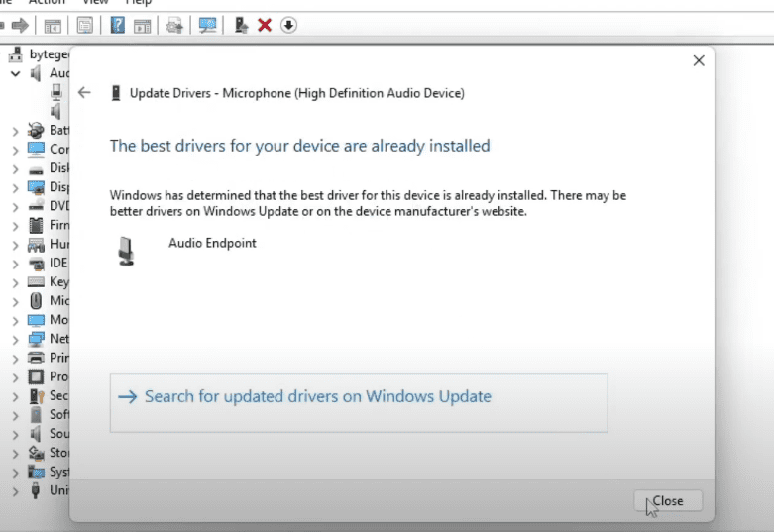This screenshot has width=774, height=532.
Task: Close the Update Drivers dialog with X
Action: coord(699,60)
